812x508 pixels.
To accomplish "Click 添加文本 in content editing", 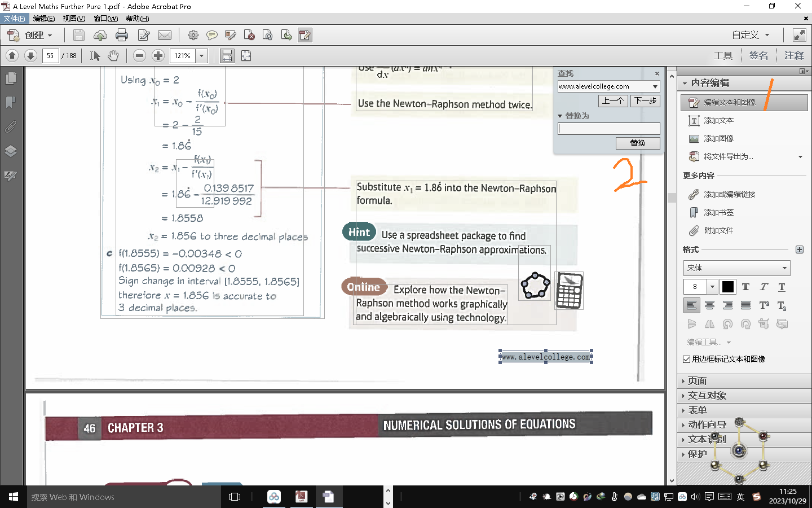I will (x=718, y=120).
